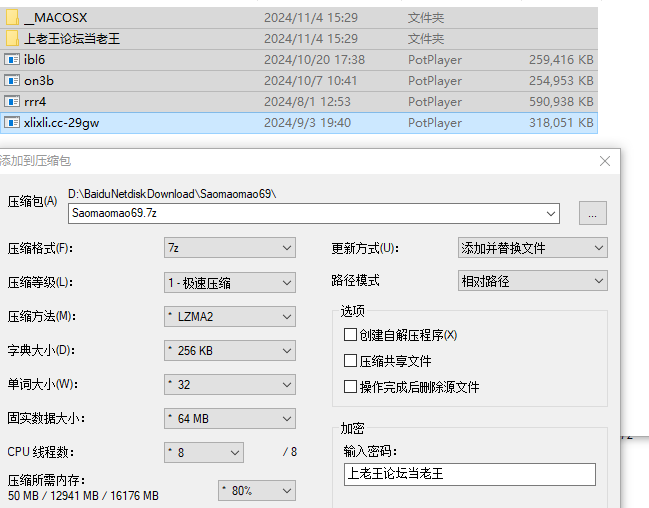649x508 pixels.
Task: Enable 创建自解压程序 checkbox
Action: (x=350, y=335)
